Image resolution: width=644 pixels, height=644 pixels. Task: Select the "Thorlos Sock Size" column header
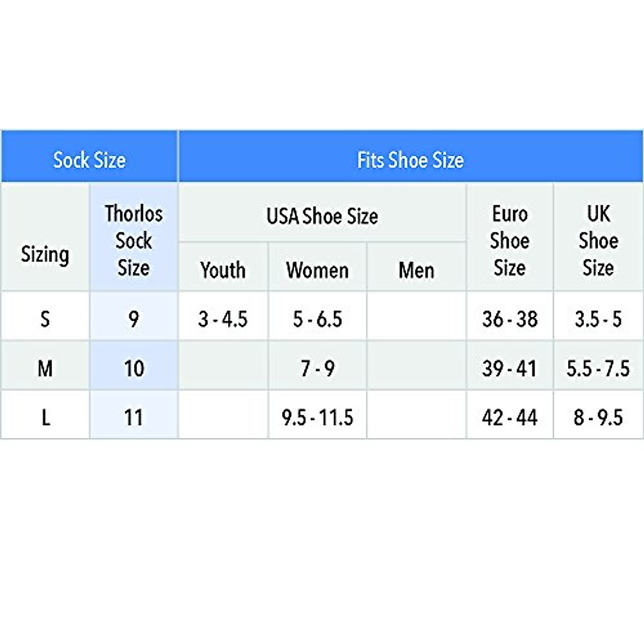point(134,240)
